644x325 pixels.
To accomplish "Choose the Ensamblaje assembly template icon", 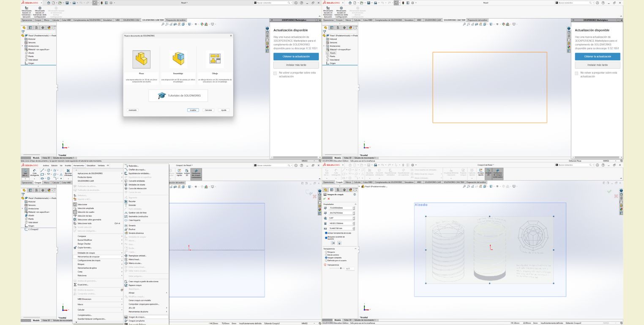I will [x=178, y=59].
